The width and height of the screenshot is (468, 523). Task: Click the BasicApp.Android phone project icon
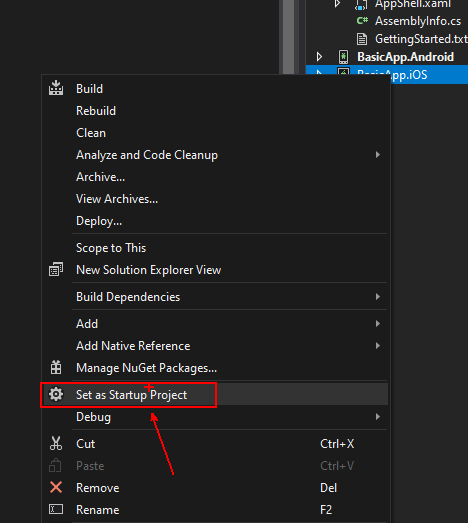point(343,57)
